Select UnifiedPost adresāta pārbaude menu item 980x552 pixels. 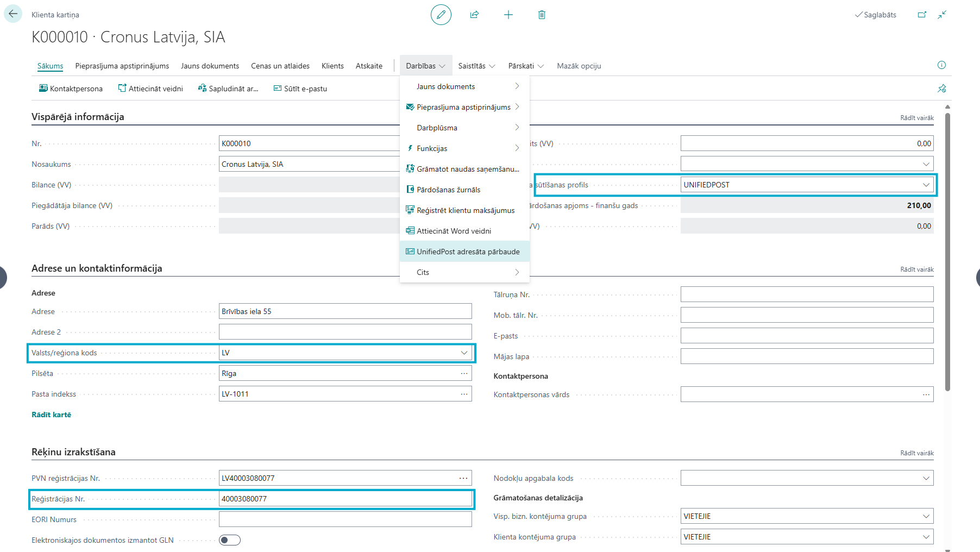click(x=468, y=252)
